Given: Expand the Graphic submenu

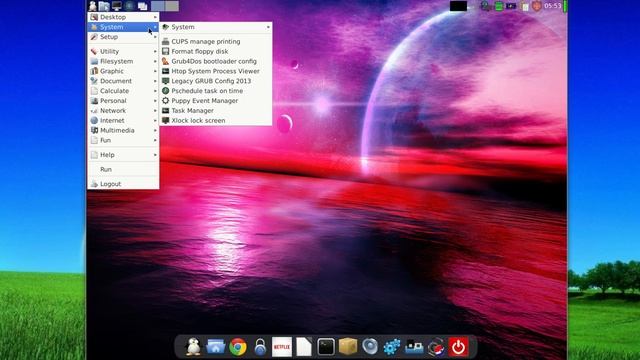Looking at the screenshot, I should [123, 71].
